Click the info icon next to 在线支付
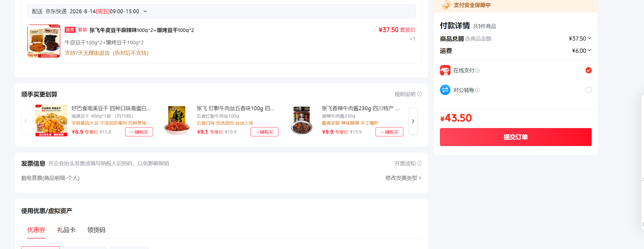 click(x=477, y=71)
